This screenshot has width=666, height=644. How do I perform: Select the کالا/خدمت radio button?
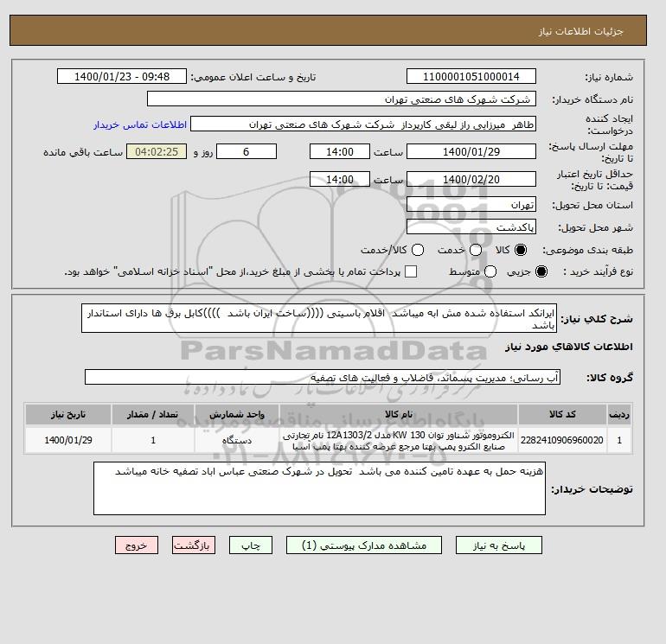(418, 250)
